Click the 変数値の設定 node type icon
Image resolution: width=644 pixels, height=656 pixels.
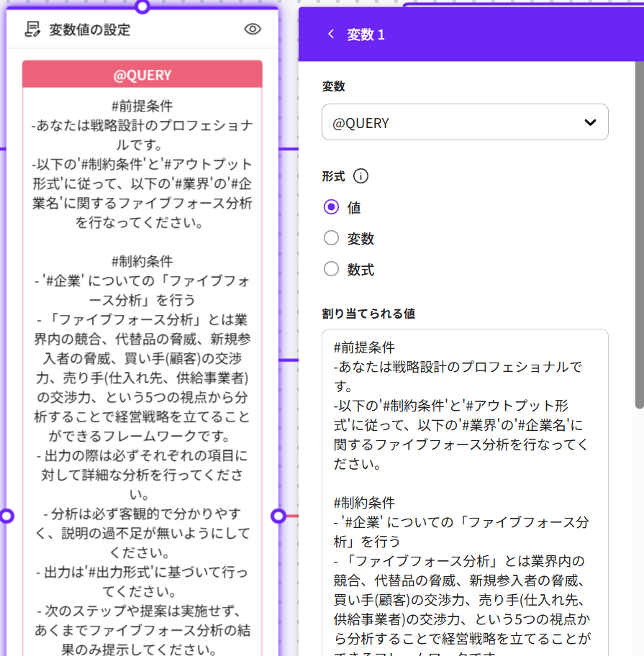tap(32, 29)
